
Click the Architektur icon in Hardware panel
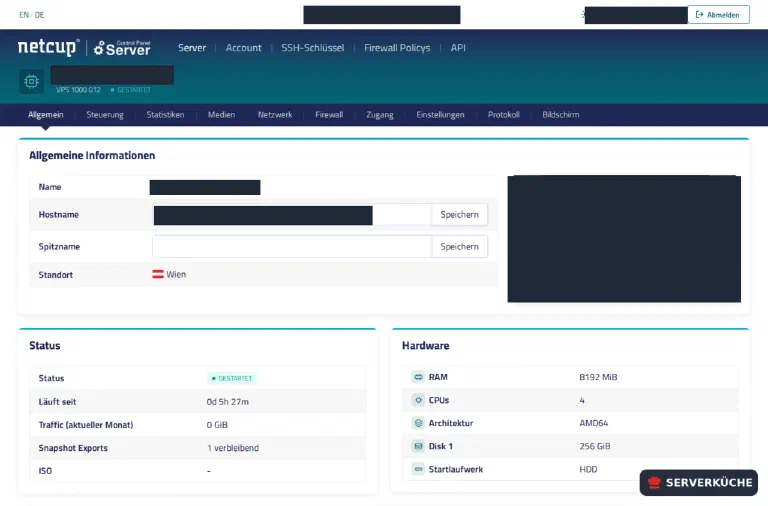418,423
